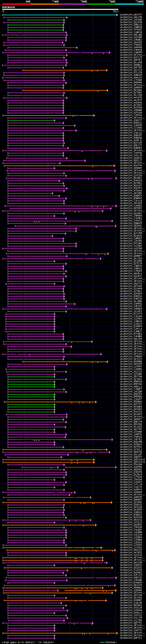Click hit UniRef100_A9W149

click(x=131, y=75)
